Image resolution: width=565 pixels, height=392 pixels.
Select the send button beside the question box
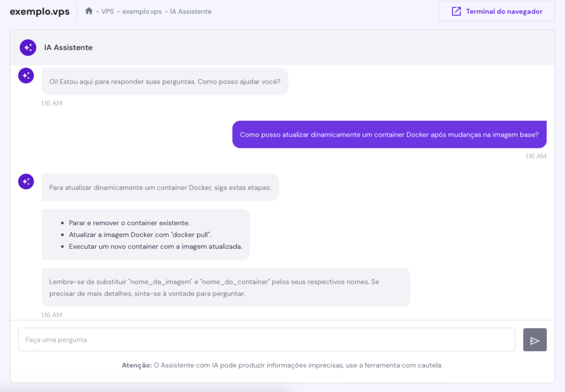click(535, 340)
